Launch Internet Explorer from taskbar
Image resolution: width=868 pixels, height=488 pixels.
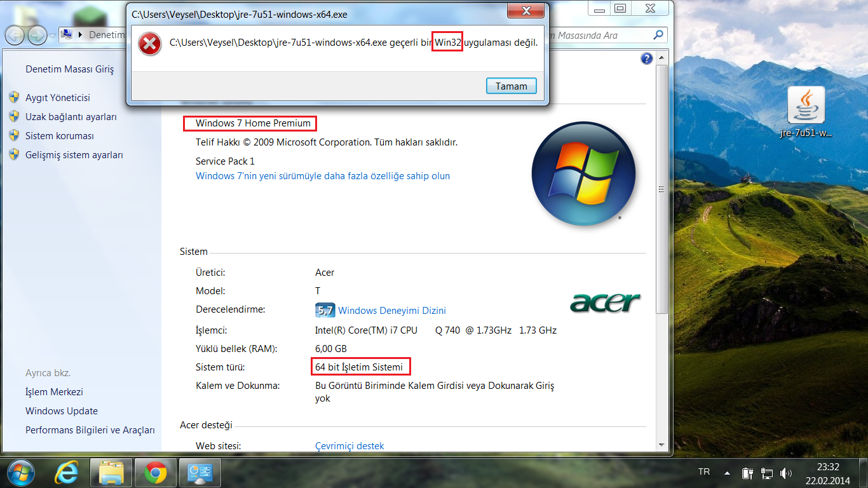(67, 472)
